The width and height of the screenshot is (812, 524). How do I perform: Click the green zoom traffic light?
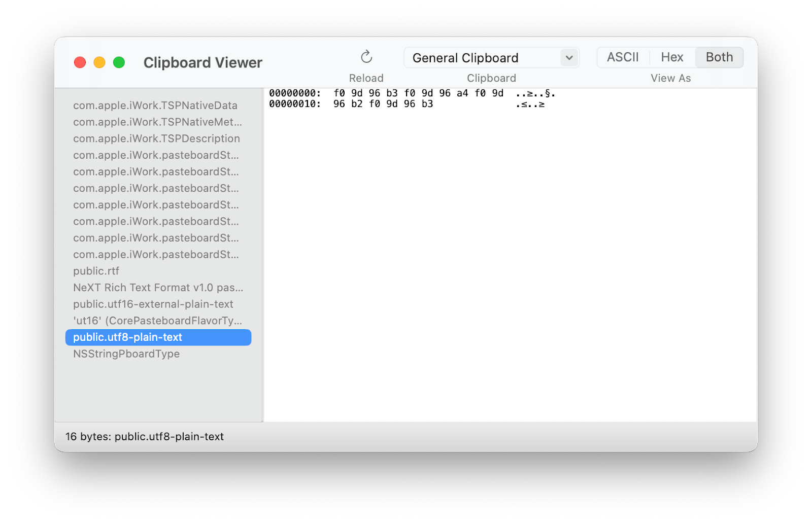pos(119,62)
